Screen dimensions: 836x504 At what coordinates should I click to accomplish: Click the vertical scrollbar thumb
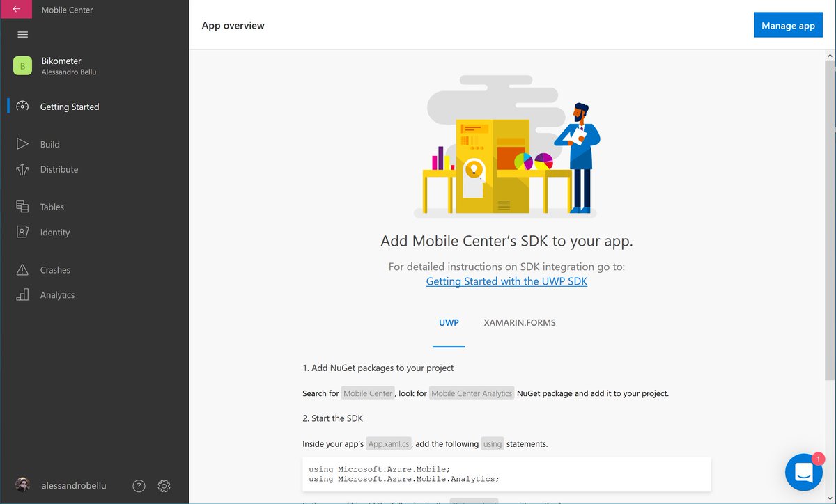[830, 219]
